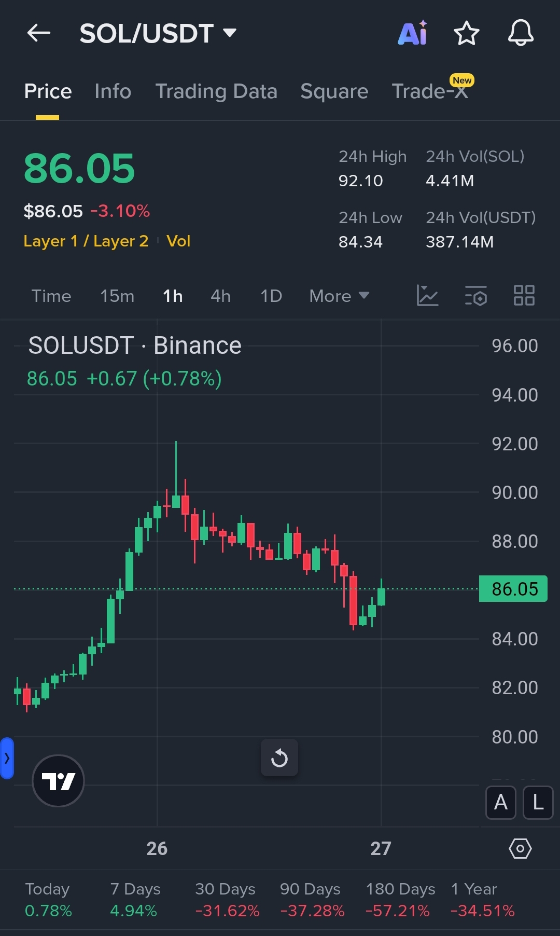
Task: Tap the Vol tag link
Action: (178, 241)
